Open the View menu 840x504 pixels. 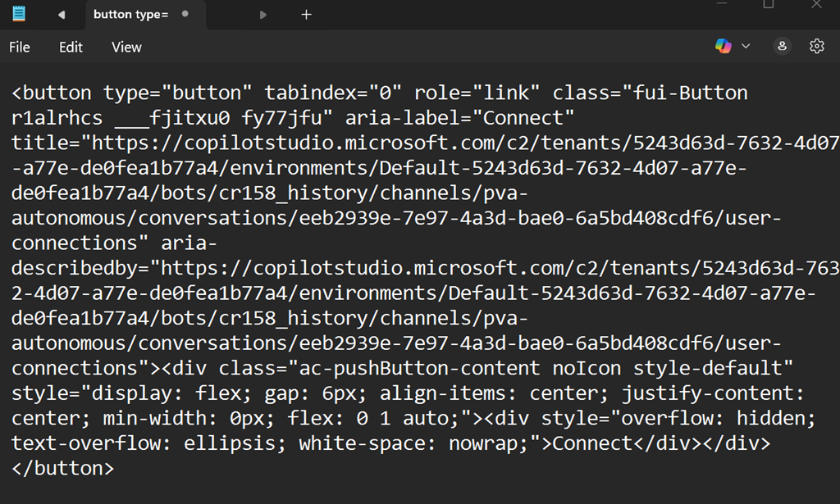point(126,48)
